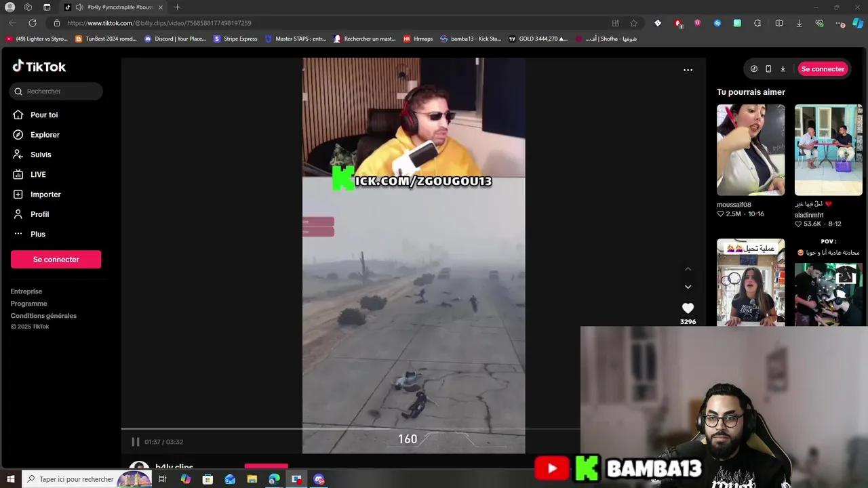Open the Master STAPS bookmark
Screen dimensions: 868x488
click(x=296, y=39)
